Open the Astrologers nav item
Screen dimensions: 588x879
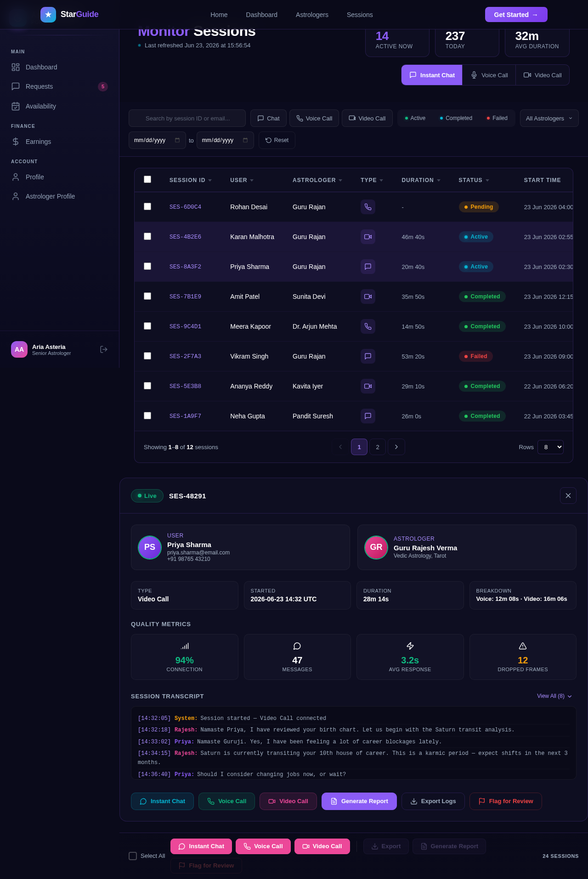(312, 15)
